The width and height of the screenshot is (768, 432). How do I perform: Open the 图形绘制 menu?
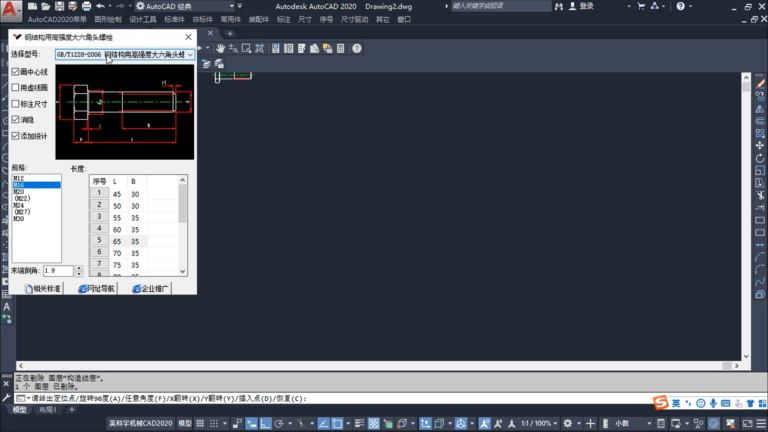108,20
